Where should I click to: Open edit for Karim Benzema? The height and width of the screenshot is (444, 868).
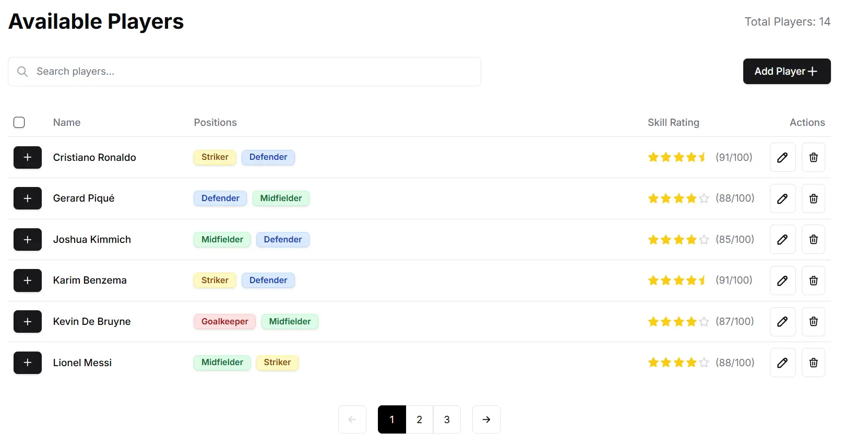coord(782,281)
